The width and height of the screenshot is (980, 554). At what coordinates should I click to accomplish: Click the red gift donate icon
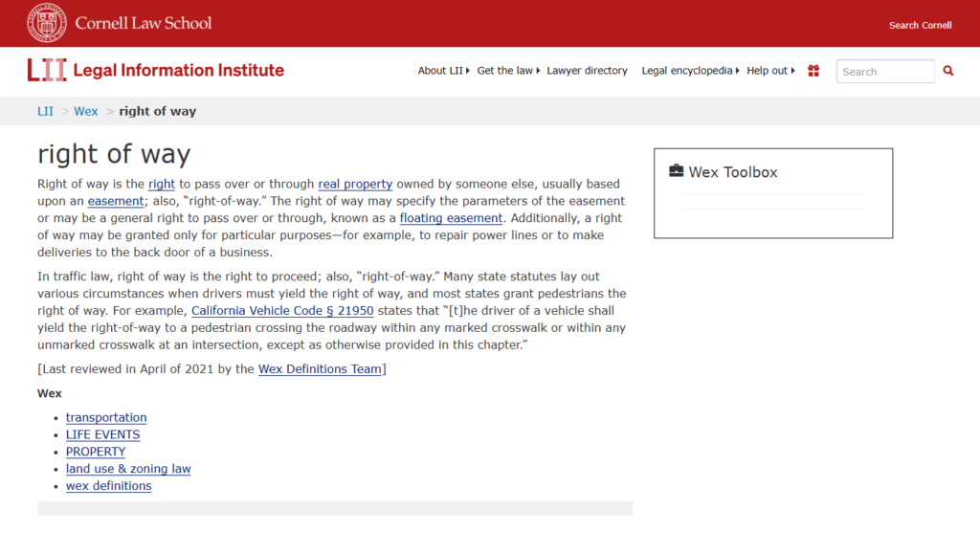click(x=813, y=71)
